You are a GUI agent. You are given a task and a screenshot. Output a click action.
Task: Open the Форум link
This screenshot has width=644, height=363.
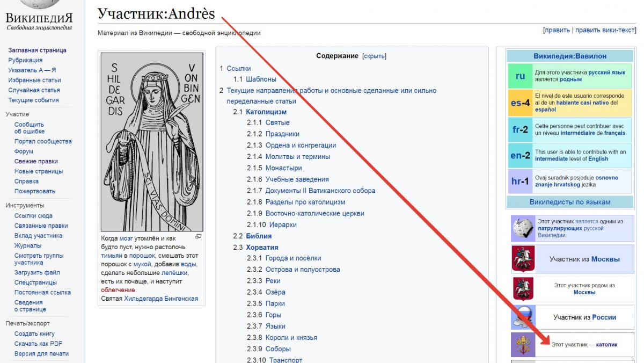(24, 151)
